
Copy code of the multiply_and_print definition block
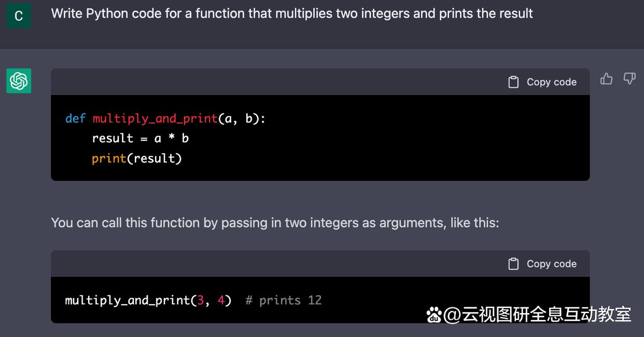pos(542,82)
